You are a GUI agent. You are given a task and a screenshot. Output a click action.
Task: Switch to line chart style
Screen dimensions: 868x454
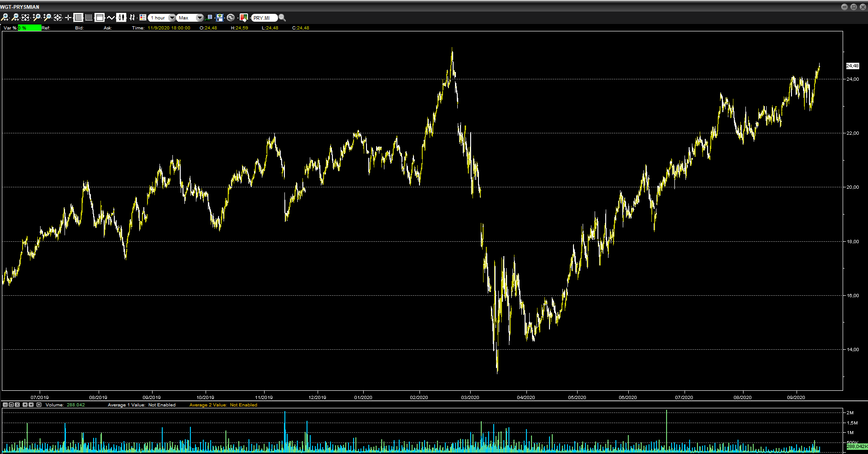[x=111, y=18]
